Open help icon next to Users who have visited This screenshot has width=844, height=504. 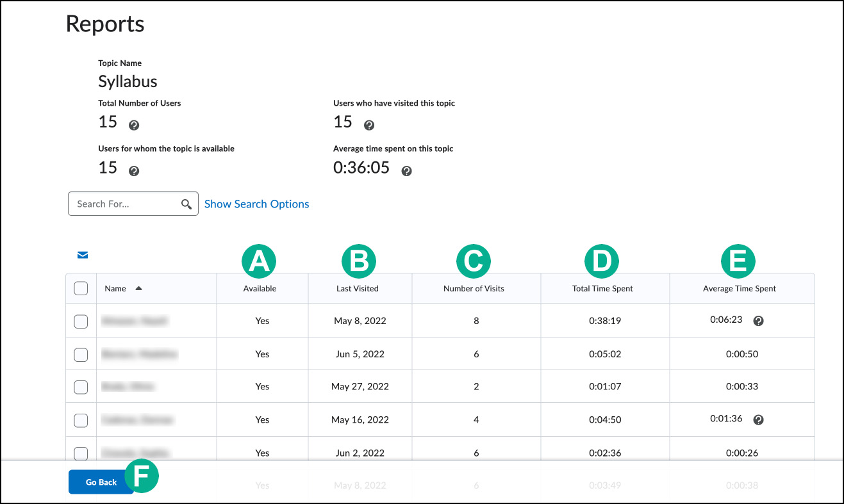pos(369,126)
